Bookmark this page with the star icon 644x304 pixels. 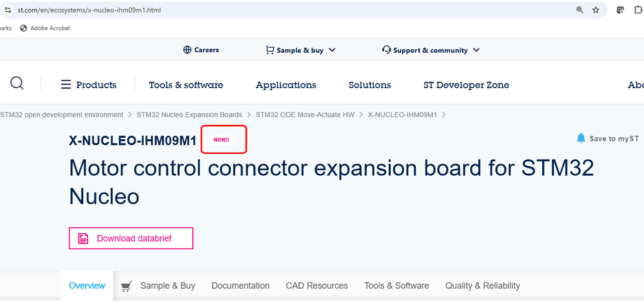click(596, 10)
